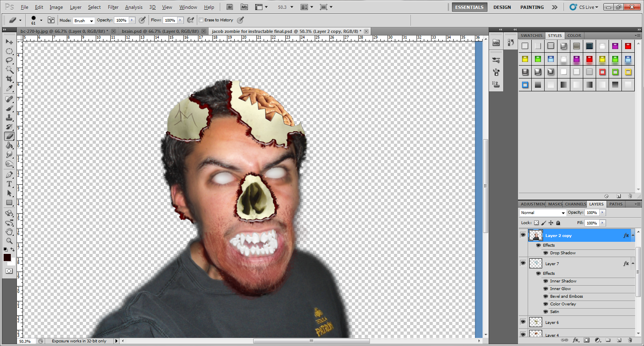Select the Paint Bucket tool
Screen dimensions: 644x346
9,145
